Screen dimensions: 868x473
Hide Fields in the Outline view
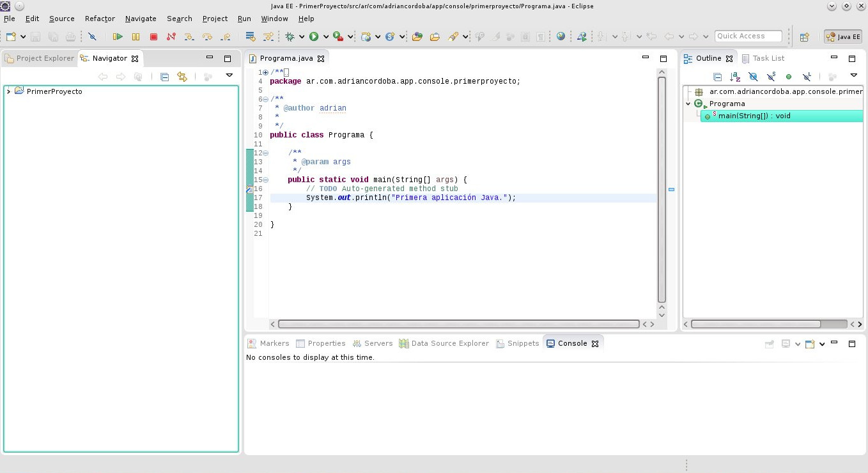coord(753,77)
